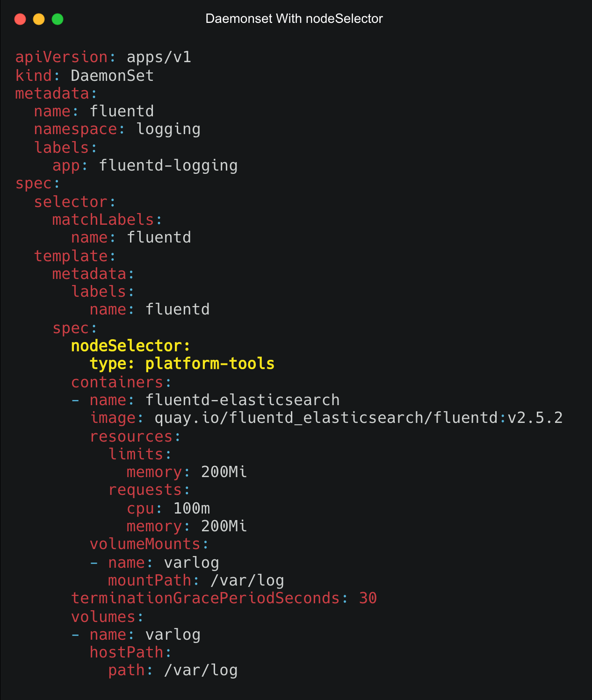Click the apiVersion key text

point(62,57)
